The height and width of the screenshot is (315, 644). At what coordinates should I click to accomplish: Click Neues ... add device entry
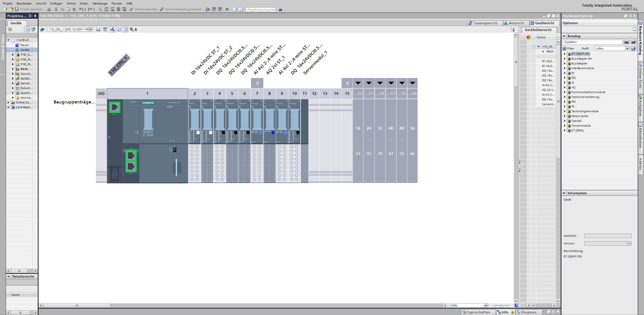(24, 45)
